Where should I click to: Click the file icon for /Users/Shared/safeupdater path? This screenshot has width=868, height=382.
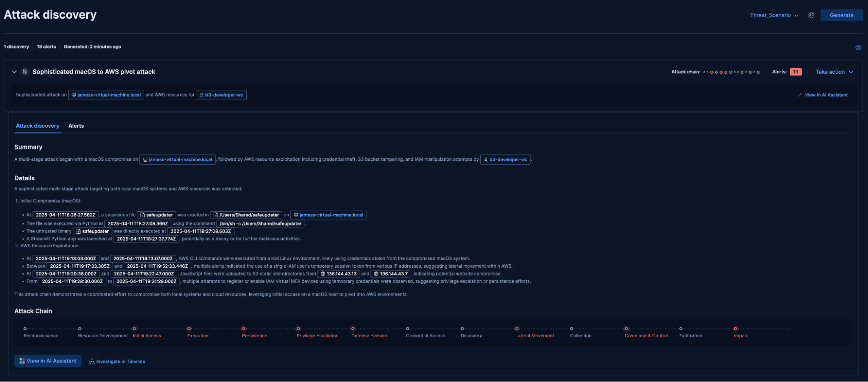215,215
